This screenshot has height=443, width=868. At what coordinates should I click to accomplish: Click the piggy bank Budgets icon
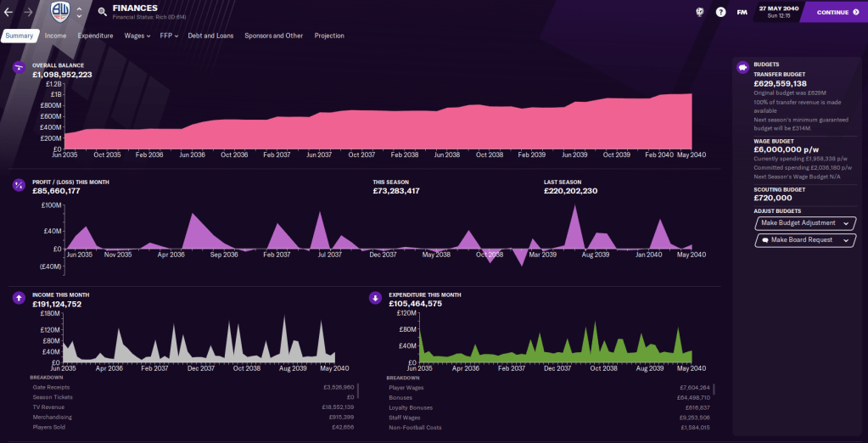pyautogui.click(x=742, y=67)
